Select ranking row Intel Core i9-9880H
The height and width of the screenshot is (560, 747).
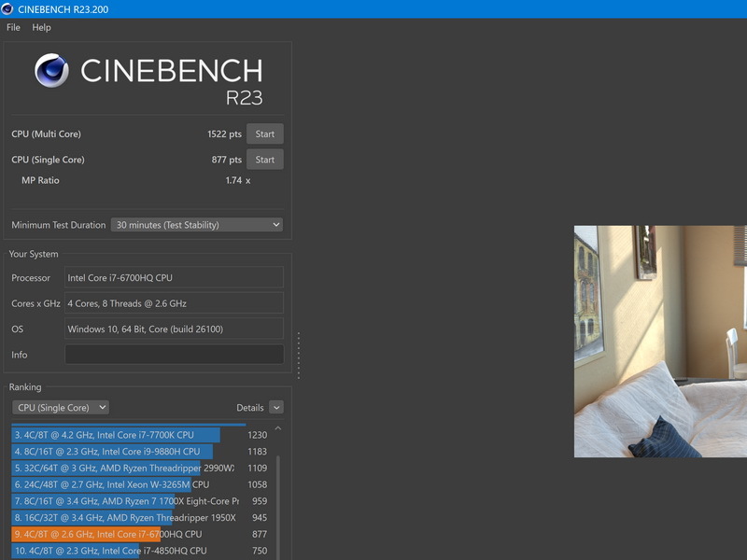click(x=140, y=452)
